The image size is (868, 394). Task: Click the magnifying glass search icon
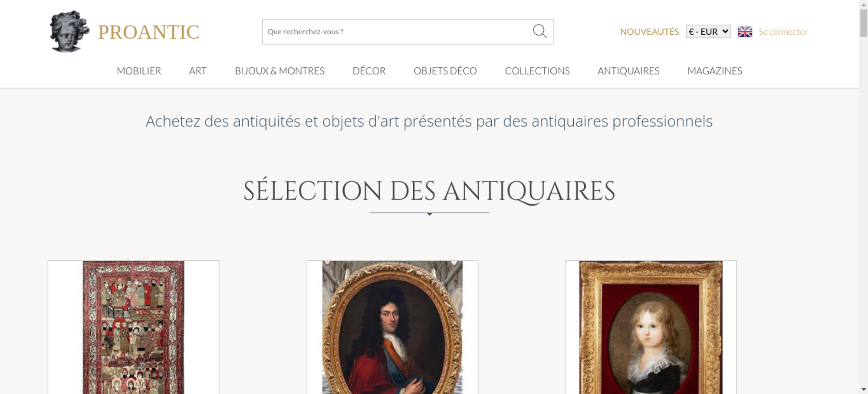pos(539,31)
